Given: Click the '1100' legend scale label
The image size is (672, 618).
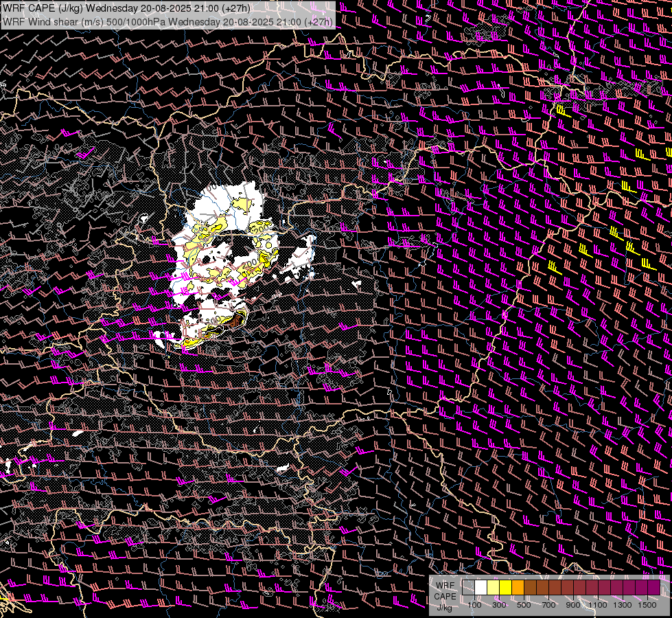Looking at the screenshot, I should point(597,605).
